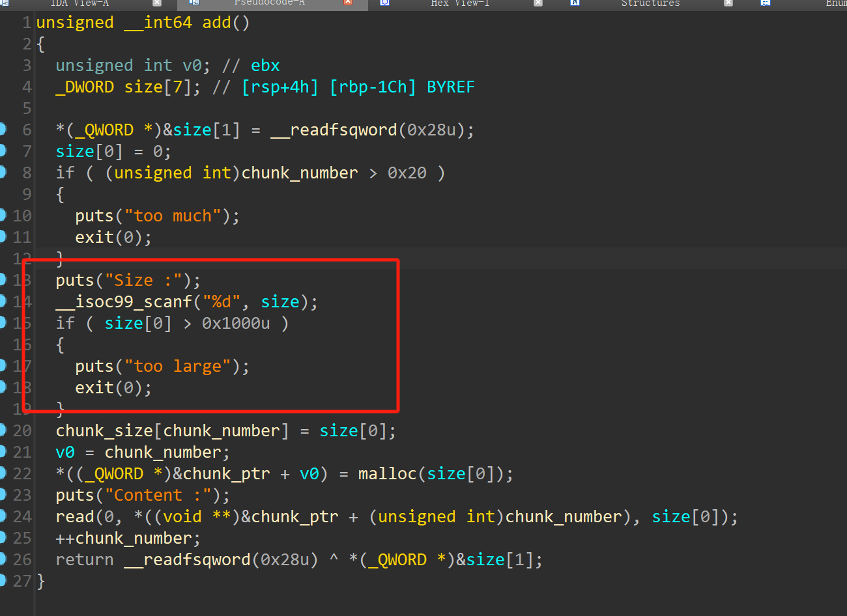Click exit(0) call on line 18
The height and width of the screenshot is (616, 847).
tap(109, 388)
